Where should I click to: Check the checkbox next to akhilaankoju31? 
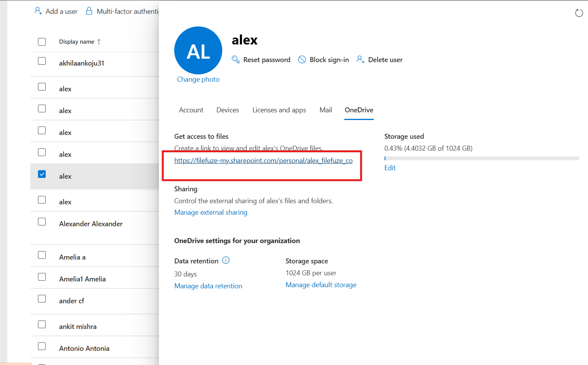42,61
